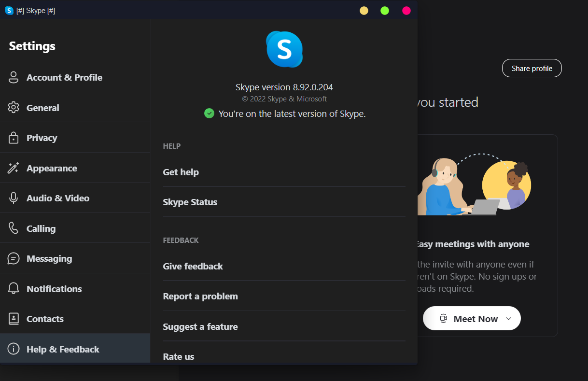Switch to General settings
This screenshot has width=588, height=381.
pyautogui.click(x=75, y=108)
